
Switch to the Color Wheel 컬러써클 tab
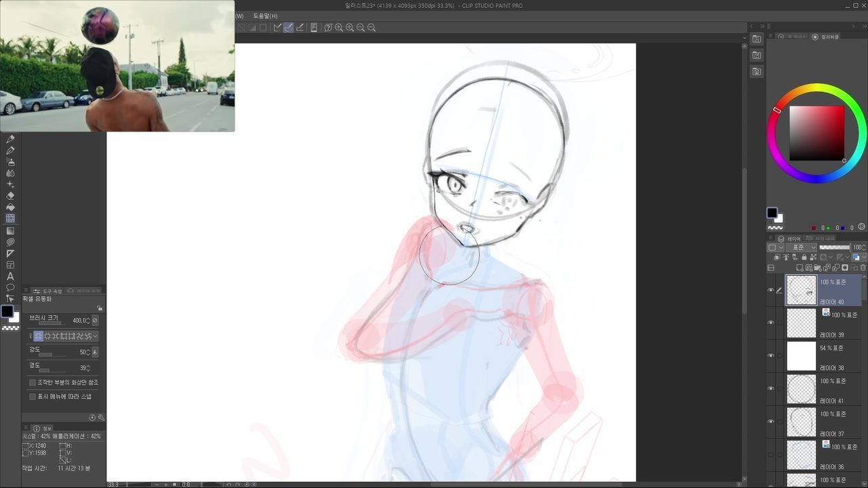coord(826,37)
